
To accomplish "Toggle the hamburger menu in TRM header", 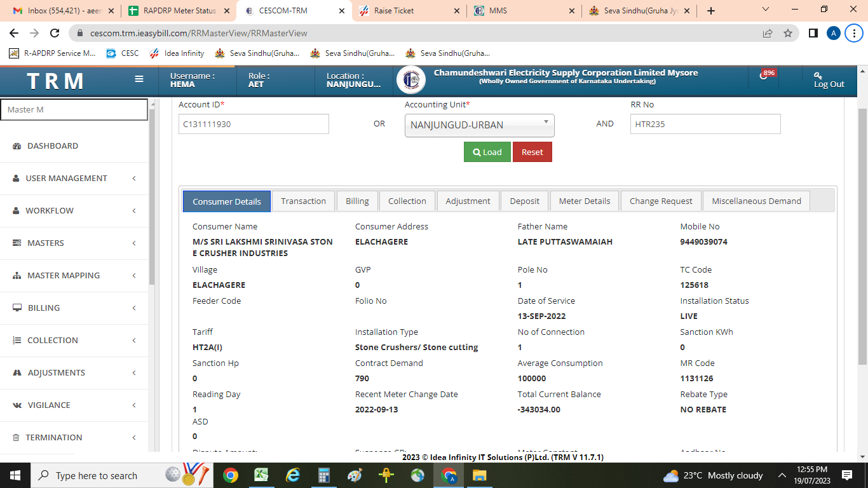I will point(139,79).
